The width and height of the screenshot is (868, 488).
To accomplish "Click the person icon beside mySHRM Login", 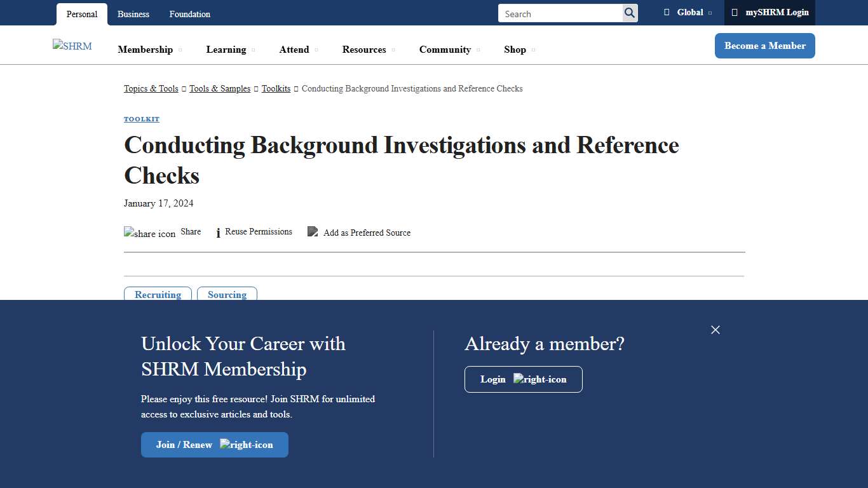I will pyautogui.click(x=735, y=11).
